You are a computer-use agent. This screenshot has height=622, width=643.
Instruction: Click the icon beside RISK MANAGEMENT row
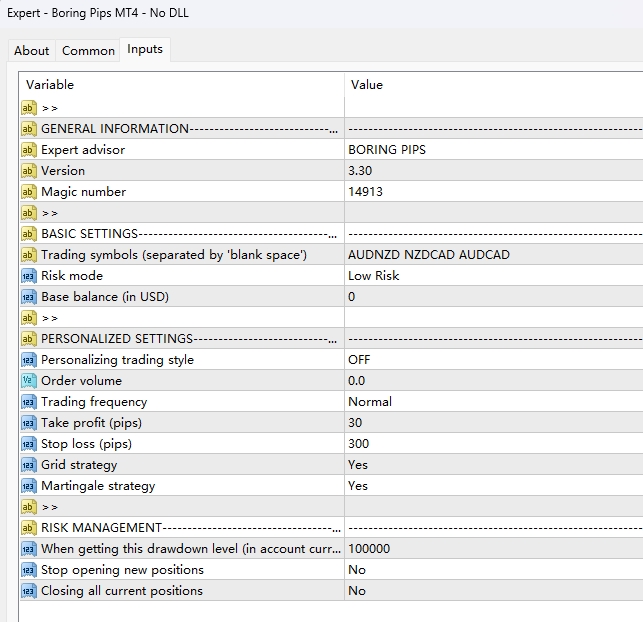[29, 528]
